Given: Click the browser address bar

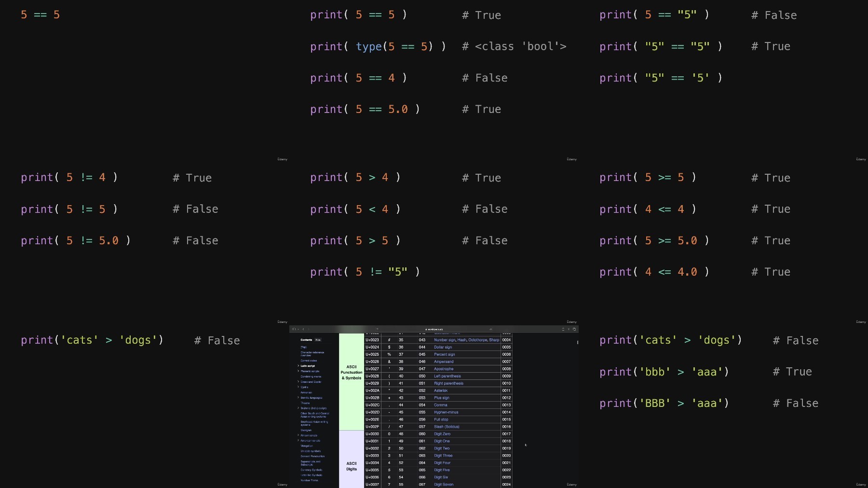Looking at the screenshot, I should pyautogui.click(x=434, y=329).
